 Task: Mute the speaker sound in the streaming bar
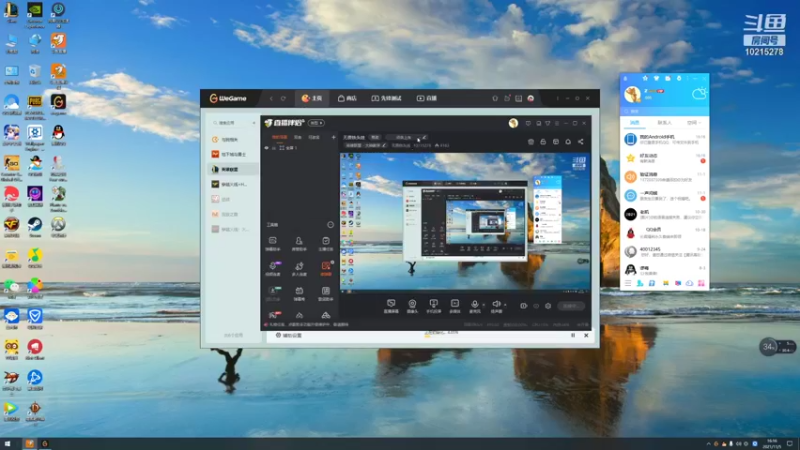[x=496, y=306]
